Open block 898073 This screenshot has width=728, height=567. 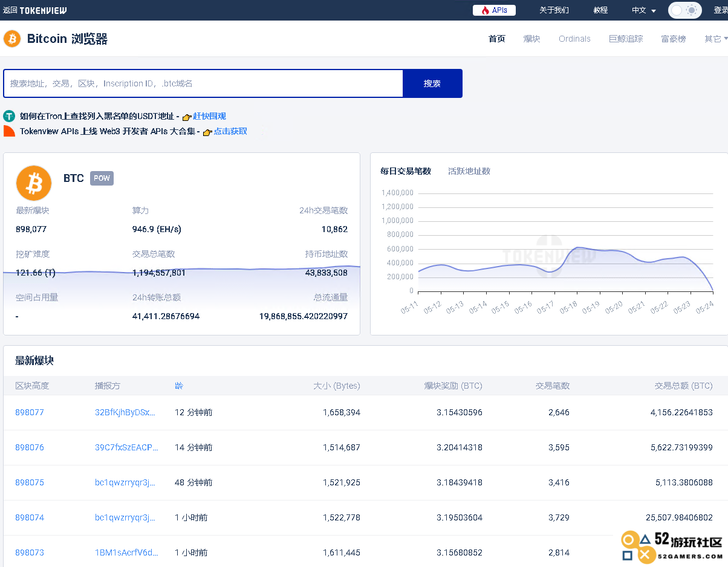point(30,552)
